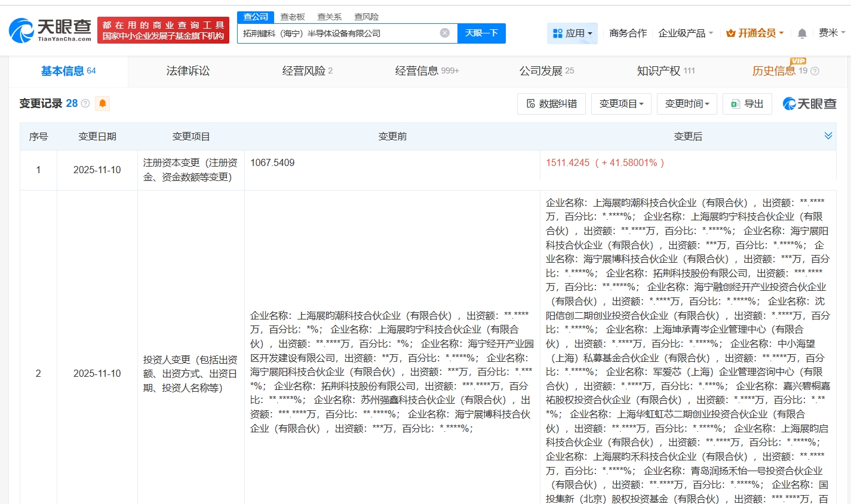This screenshot has width=851, height=504.
Task: Click the blue grid icon of 应用
Action: pyautogui.click(x=557, y=33)
